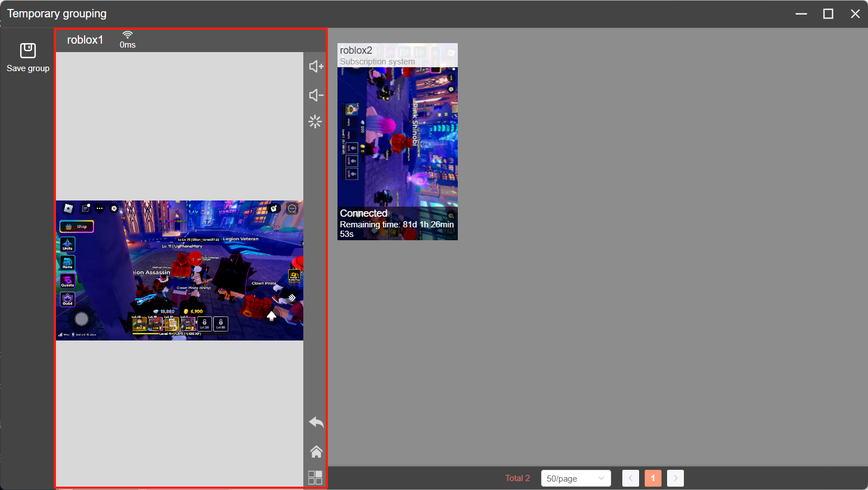Tap the jump up-arrow button
Screen dimensions: 868x490
[x=271, y=316]
